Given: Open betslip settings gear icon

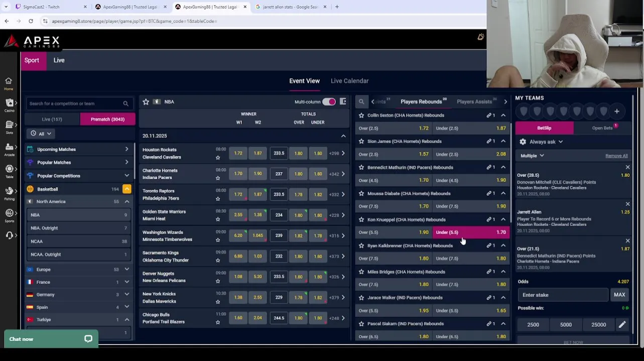Looking at the screenshot, I should tap(523, 142).
